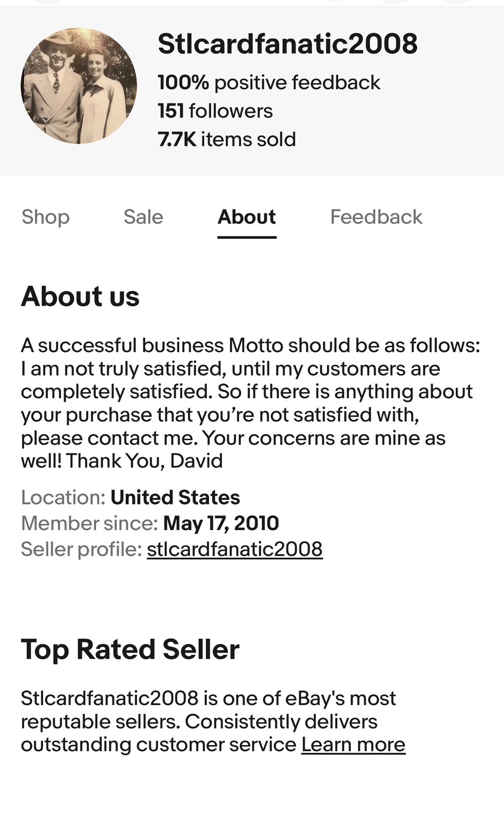504x821 pixels.
Task: Click the 'eBay's most reputable sellers' description
Action: [208, 710]
